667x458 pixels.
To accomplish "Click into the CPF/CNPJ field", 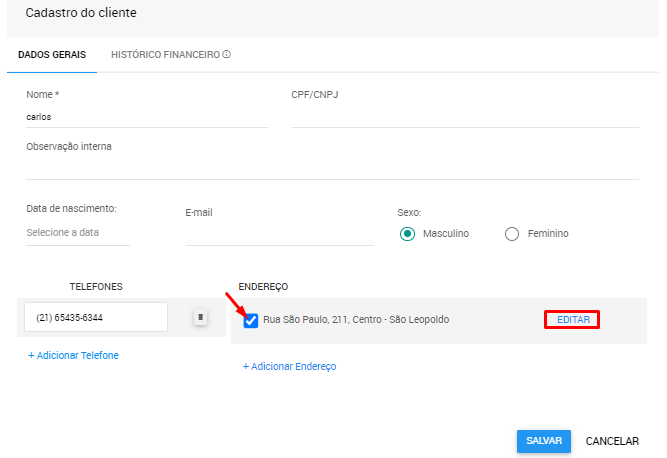I will [464, 116].
